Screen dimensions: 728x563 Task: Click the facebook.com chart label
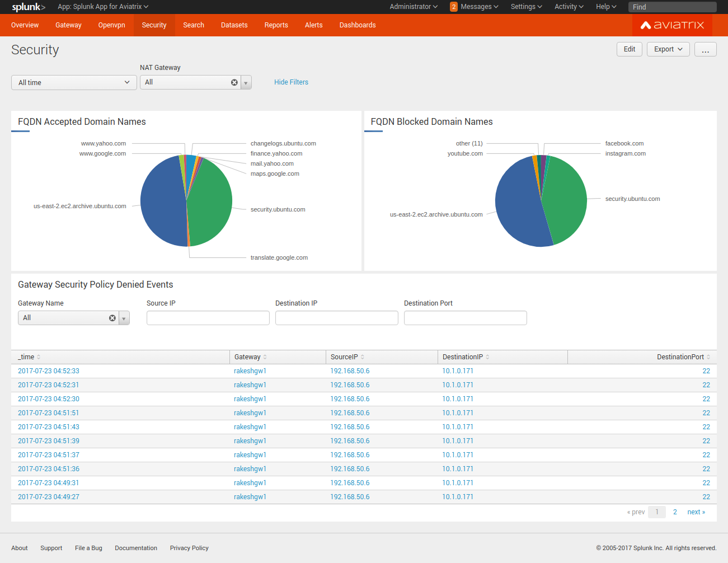[624, 143]
